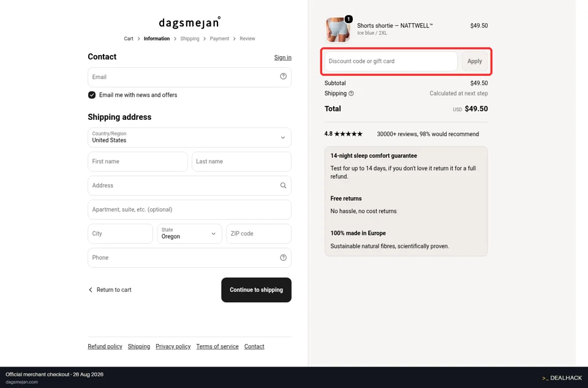Open the Terms of service link
Screen dimensions: 588x388
(x=217, y=346)
